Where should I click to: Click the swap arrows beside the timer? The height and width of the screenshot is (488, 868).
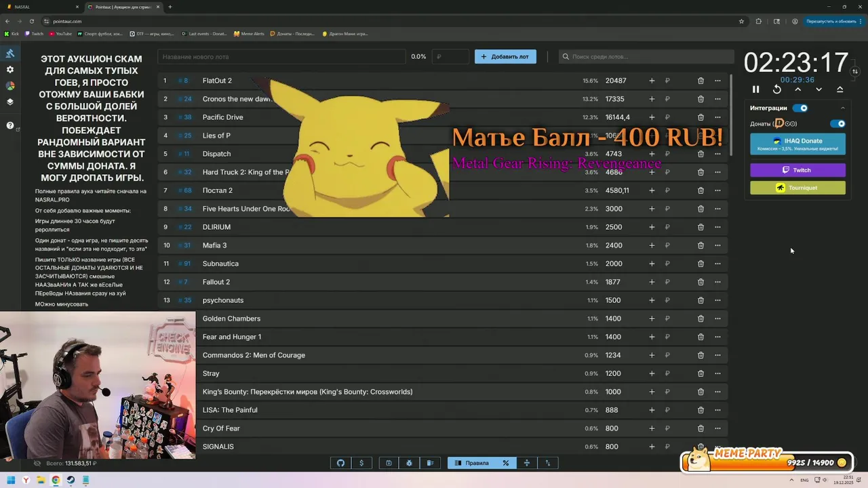(855, 71)
